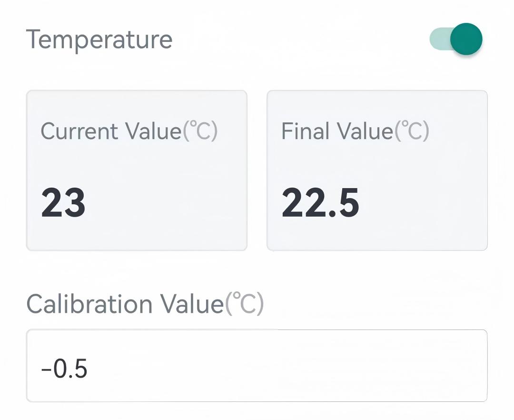Click the "Current Value" label text
The height and width of the screenshot is (420, 514).
tap(111, 131)
